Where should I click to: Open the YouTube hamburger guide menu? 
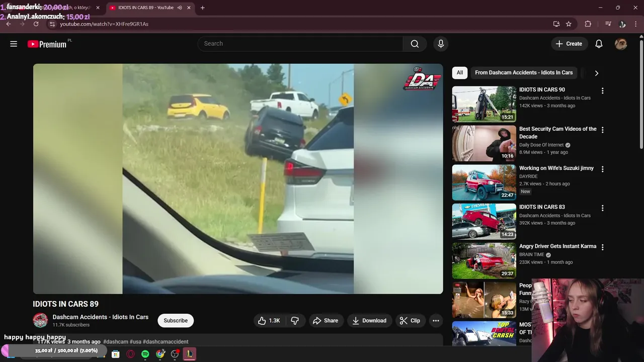pyautogui.click(x=14, y=44)
